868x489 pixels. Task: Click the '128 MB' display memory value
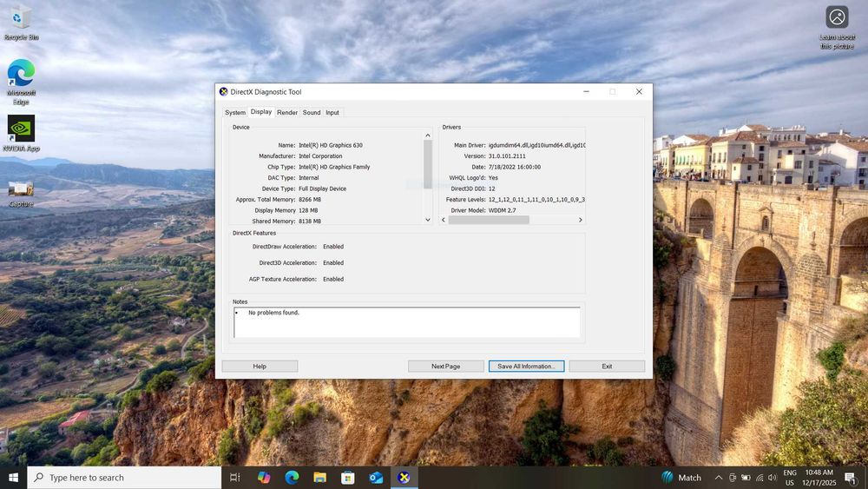(308, 210)
